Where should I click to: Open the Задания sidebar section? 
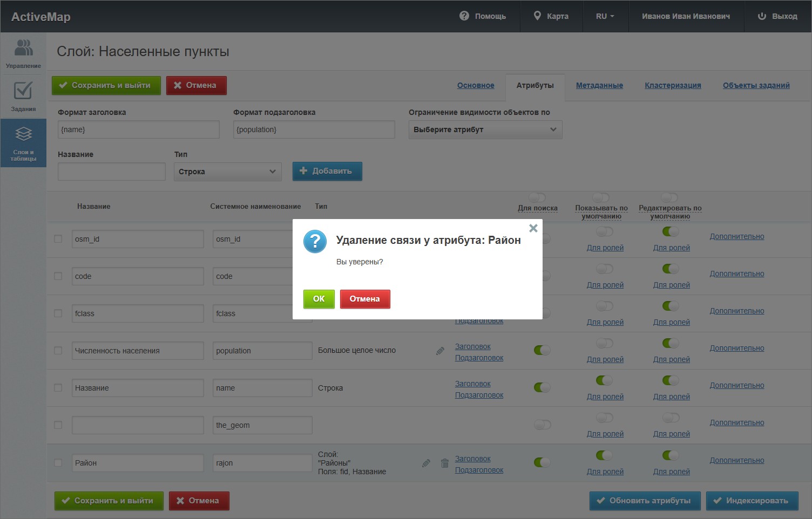[23, 97]
